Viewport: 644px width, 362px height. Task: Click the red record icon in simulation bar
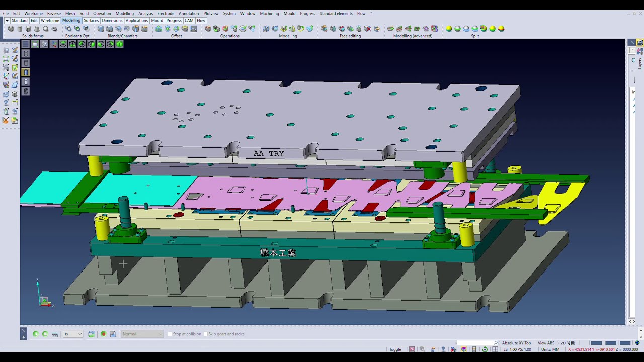click(x=103, y=334)
